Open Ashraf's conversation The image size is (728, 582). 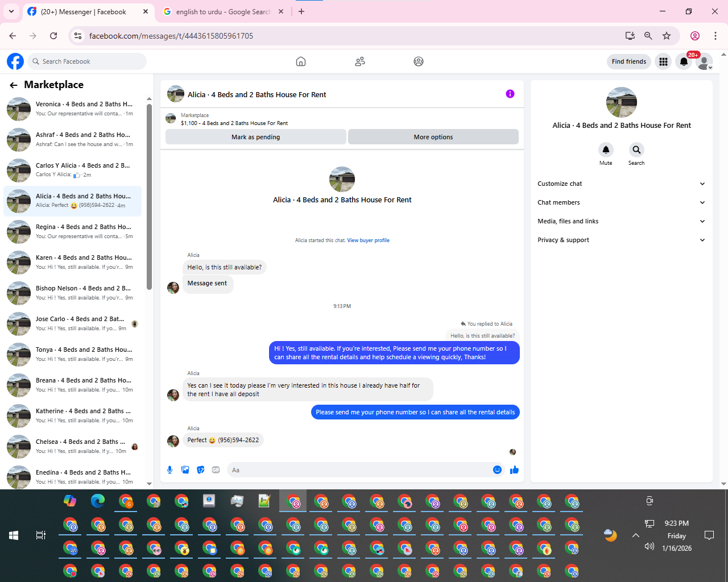click(73, 140)
